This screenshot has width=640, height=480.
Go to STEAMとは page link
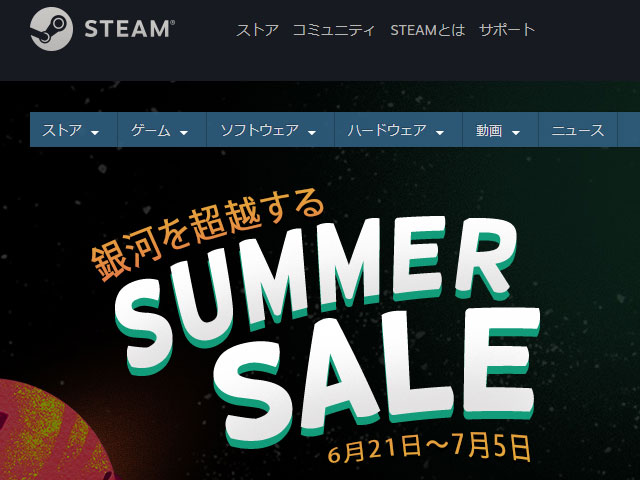pyautogui.click(x=427, y=30)
